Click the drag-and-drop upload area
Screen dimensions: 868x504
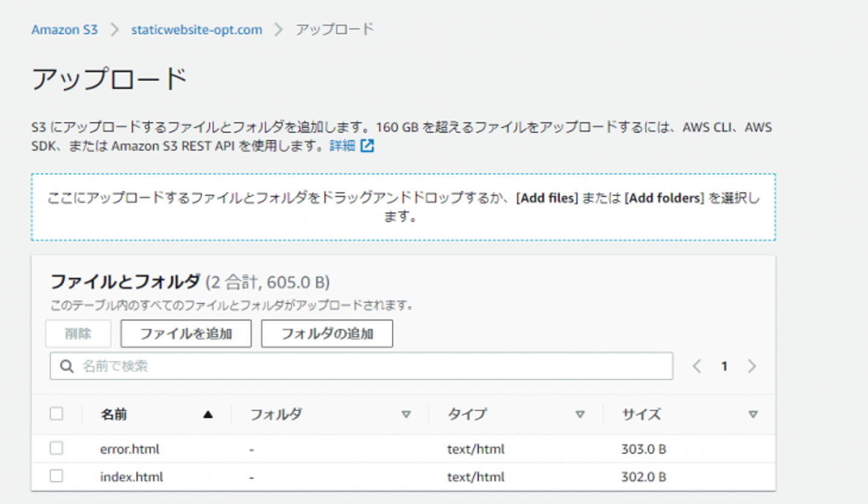[403, 207]
